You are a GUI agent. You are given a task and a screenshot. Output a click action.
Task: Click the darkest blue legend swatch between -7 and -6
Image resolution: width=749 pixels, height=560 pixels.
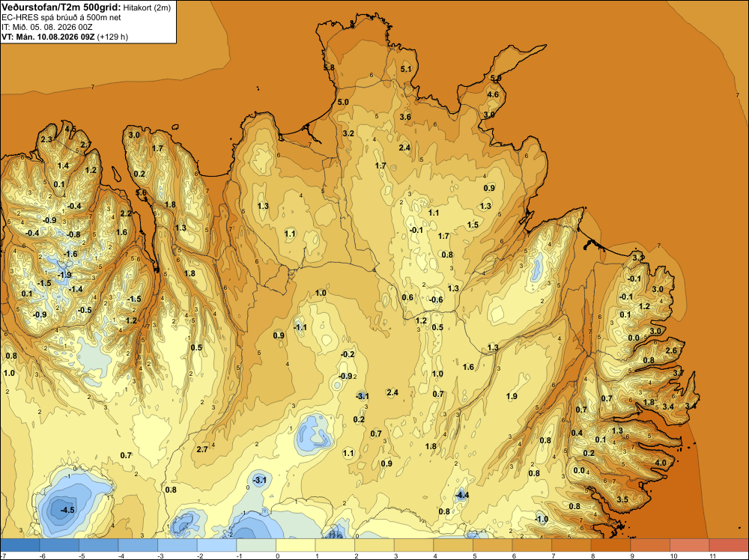tap(19, 545)
